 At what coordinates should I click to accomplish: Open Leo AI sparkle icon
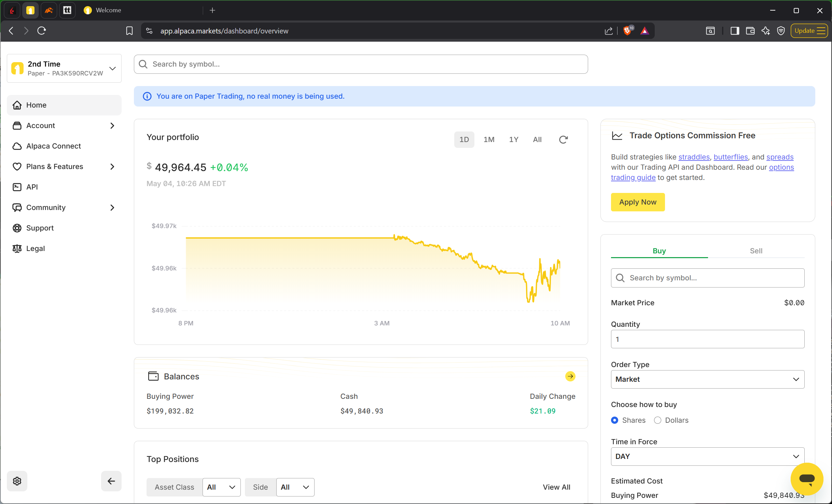coord(765,31)
